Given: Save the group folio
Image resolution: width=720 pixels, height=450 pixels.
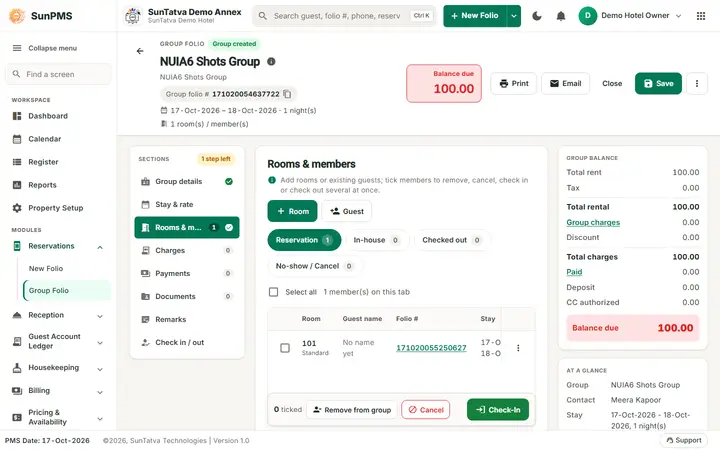Looking at the screenshot, I should click(658, 84).
